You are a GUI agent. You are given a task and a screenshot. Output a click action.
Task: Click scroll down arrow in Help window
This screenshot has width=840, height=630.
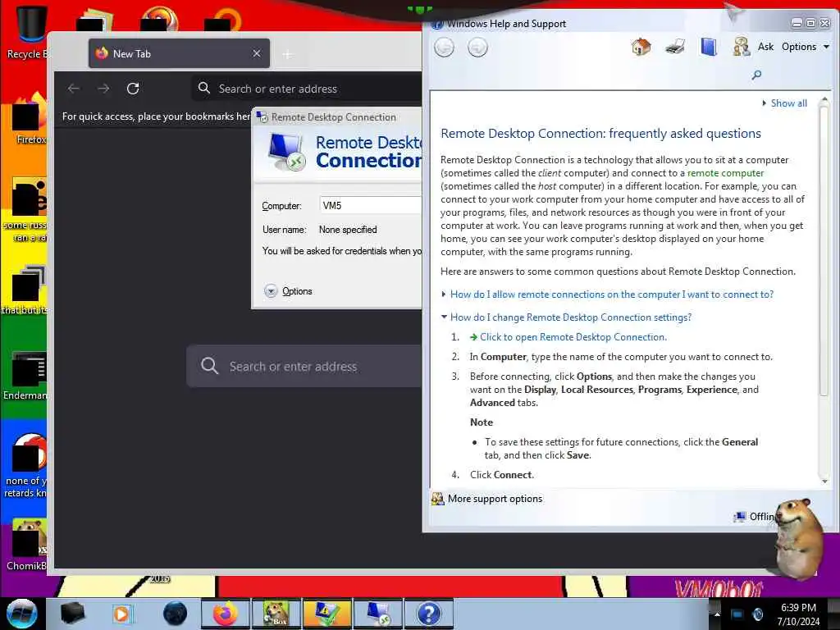tap(824, 481)
